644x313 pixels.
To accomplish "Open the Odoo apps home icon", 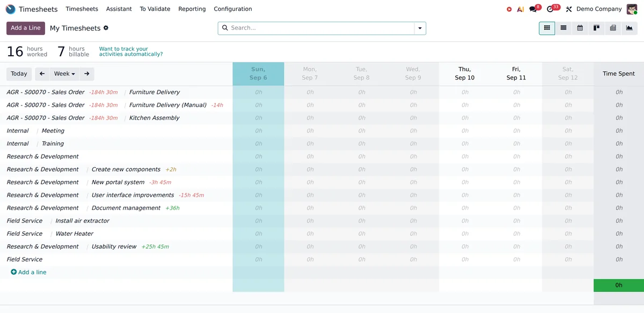I will (10, 9).
